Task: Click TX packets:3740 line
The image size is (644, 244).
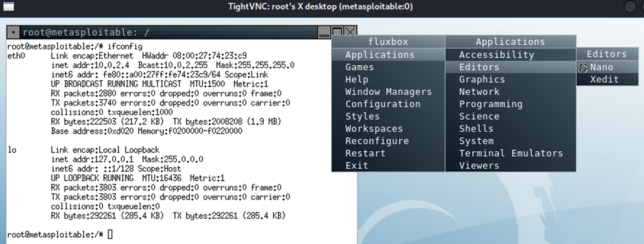Action: coord(171,103)
